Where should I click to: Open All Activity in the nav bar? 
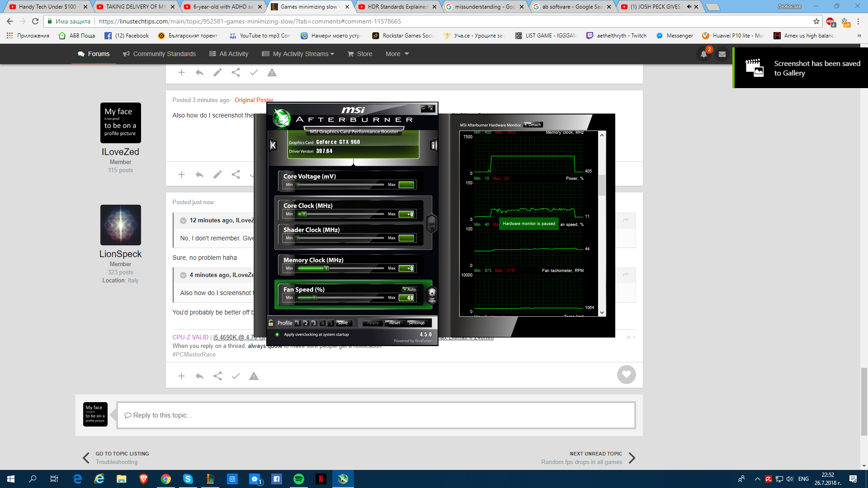click(x=229, y=54)
